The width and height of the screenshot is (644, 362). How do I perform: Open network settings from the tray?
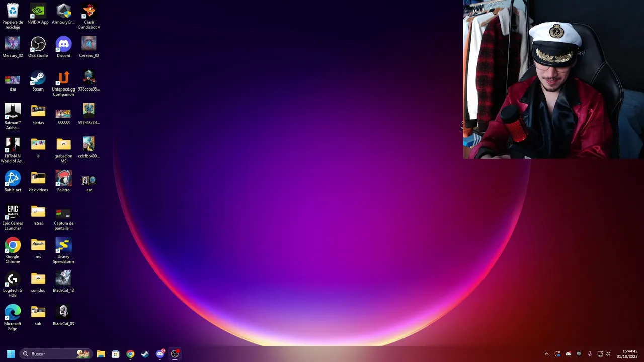pyautogui.click(x=600, y=354)
